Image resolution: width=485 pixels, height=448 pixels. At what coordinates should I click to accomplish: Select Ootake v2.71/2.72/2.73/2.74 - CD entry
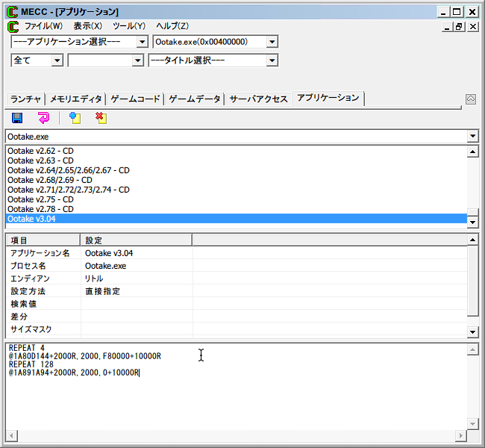coord(237,190)
